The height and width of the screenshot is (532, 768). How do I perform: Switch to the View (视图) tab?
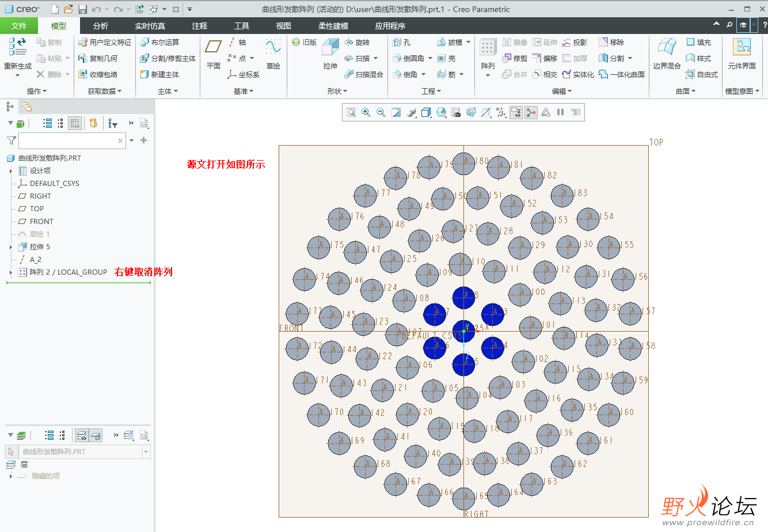click(x=283, y=26)
